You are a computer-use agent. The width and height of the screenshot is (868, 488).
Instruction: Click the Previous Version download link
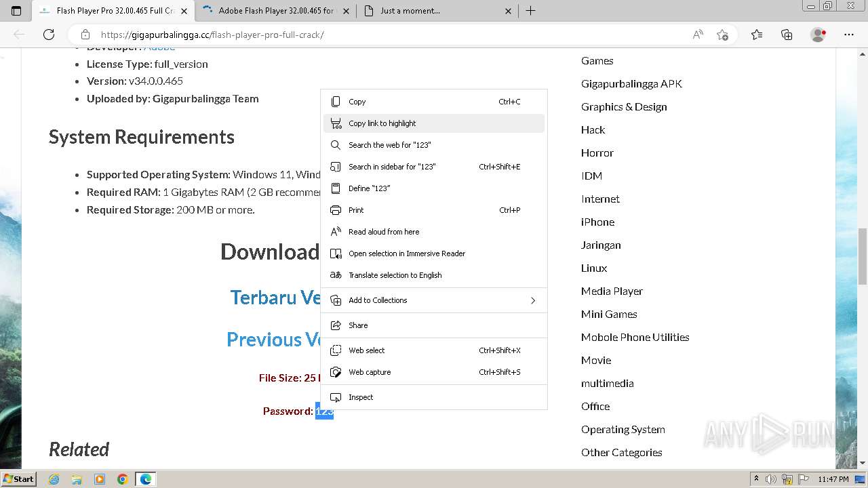pos(273,340)
